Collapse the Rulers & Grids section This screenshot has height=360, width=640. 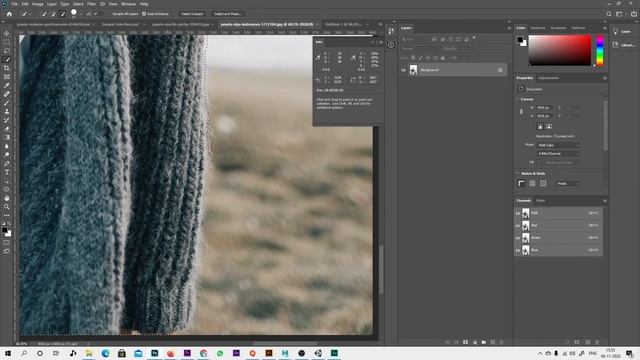point(518,173)
